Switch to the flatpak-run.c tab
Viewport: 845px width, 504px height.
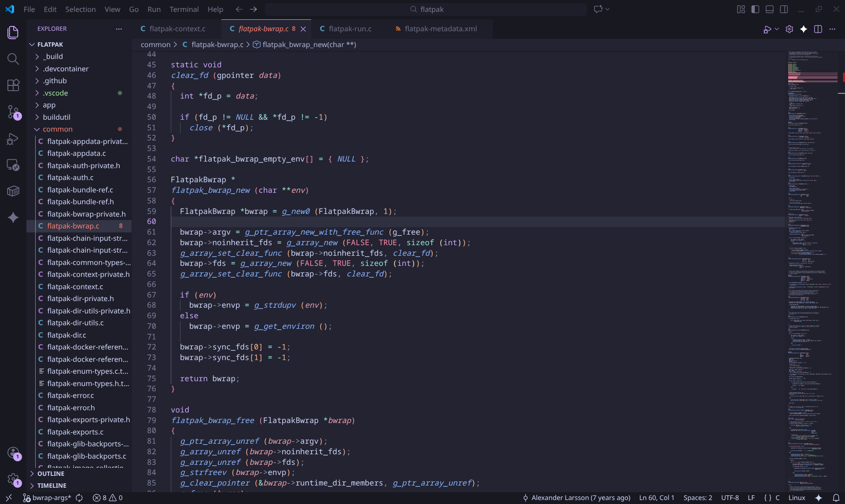[351, 29]
